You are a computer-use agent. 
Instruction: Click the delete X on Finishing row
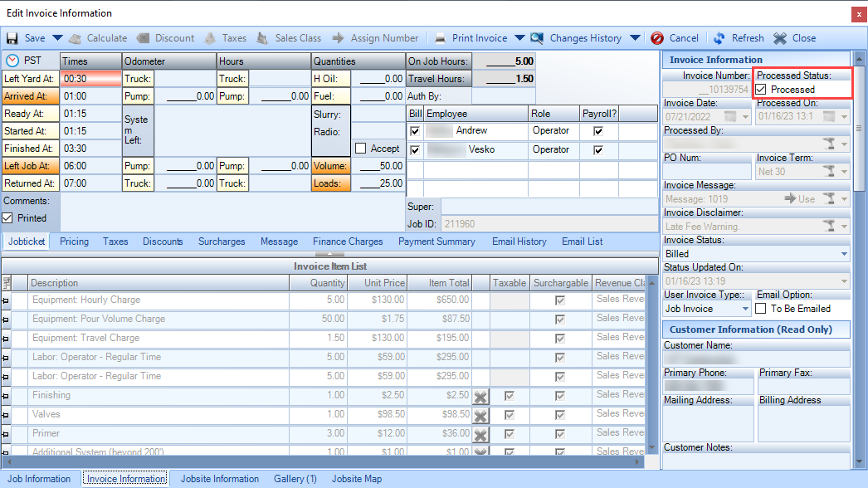click(x=480, y=398)
